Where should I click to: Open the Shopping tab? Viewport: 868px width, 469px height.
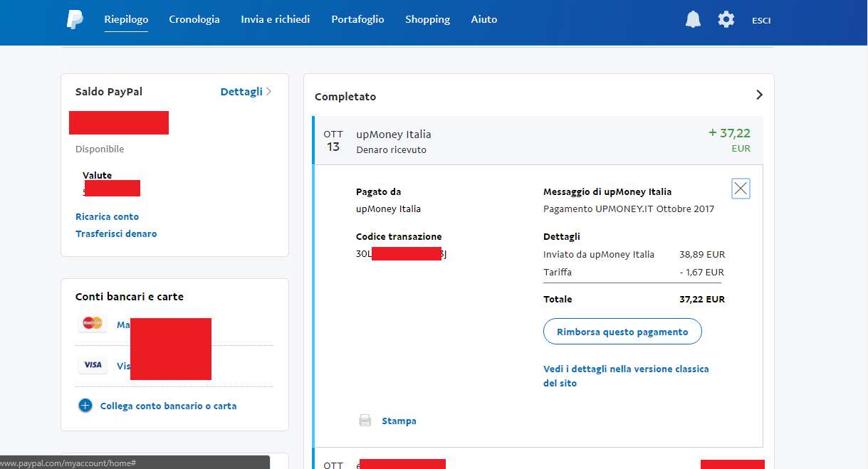[x=427, y=20]
